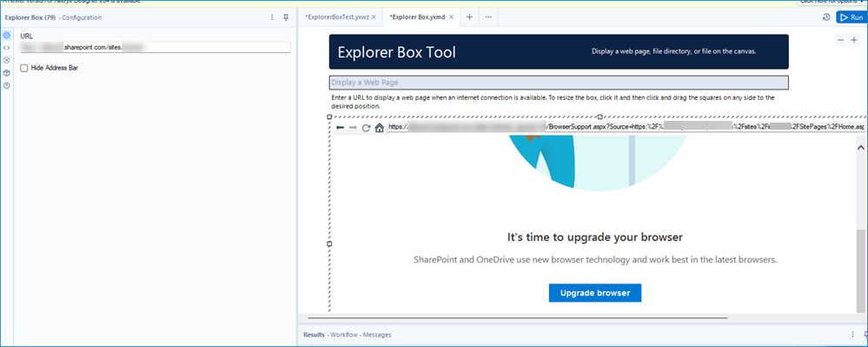The height and width of the screenshot is (347, 868).
Task: Select the Explorer Box Tool header banner
Action: coord(559,51)
